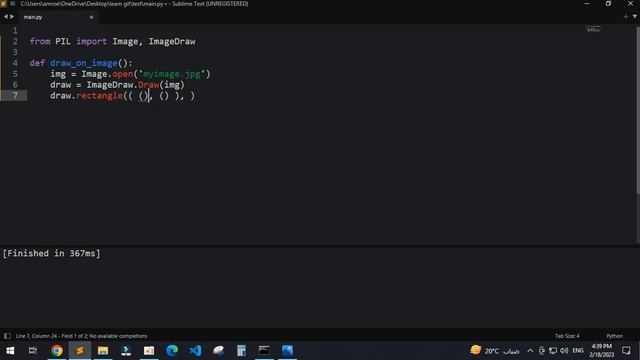Open the Command Prompt taskbar icon

click(x=264, y=350)
